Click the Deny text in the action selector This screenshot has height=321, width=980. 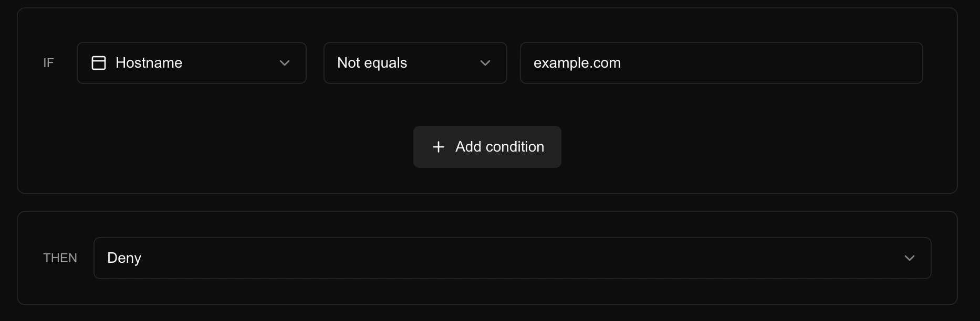pyautogui.click(x=124, y=258)
